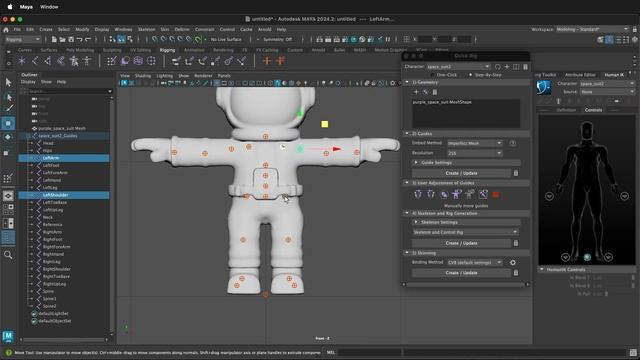Screen dimensions: 640x360
Task: Choose the Paint Selection brush tool
Action: [8, 109]
